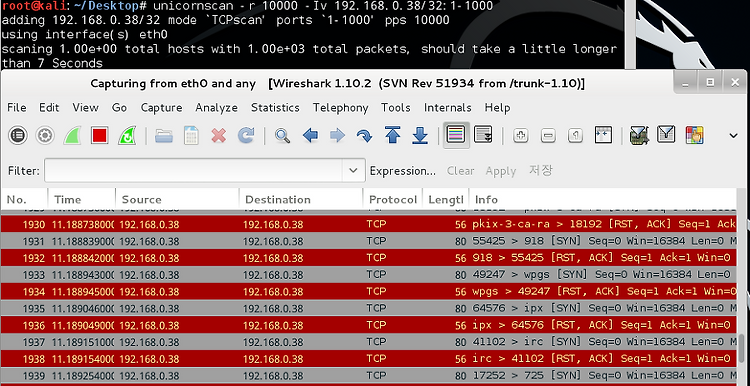Start a new live capture (green fin)
Screen dimensions: 750x386
point(72,136)
